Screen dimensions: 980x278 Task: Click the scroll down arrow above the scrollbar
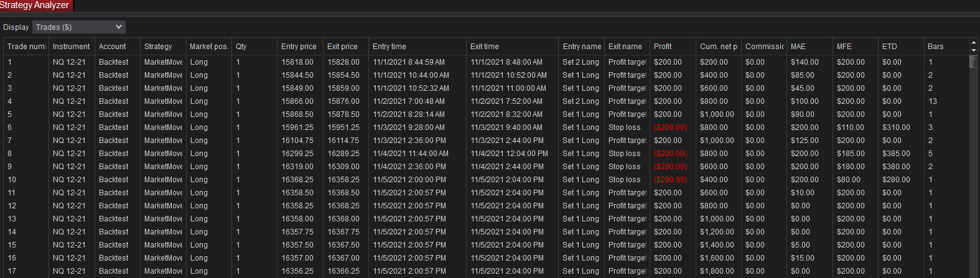pos(974,50)
